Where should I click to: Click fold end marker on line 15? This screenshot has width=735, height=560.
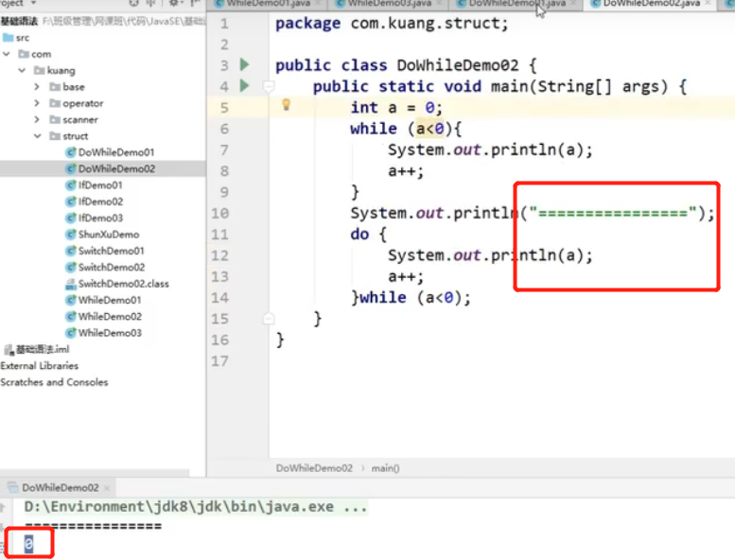pos(269,319)
